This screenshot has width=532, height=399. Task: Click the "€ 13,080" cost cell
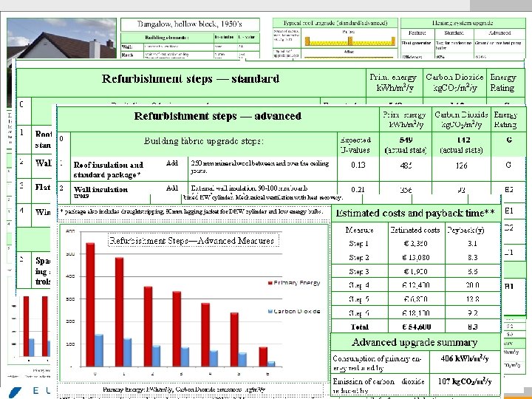pos(415,258)
